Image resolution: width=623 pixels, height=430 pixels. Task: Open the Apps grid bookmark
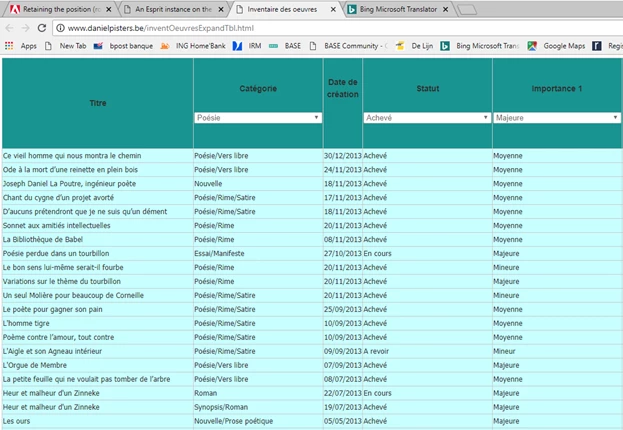click(x=21, y=46)
